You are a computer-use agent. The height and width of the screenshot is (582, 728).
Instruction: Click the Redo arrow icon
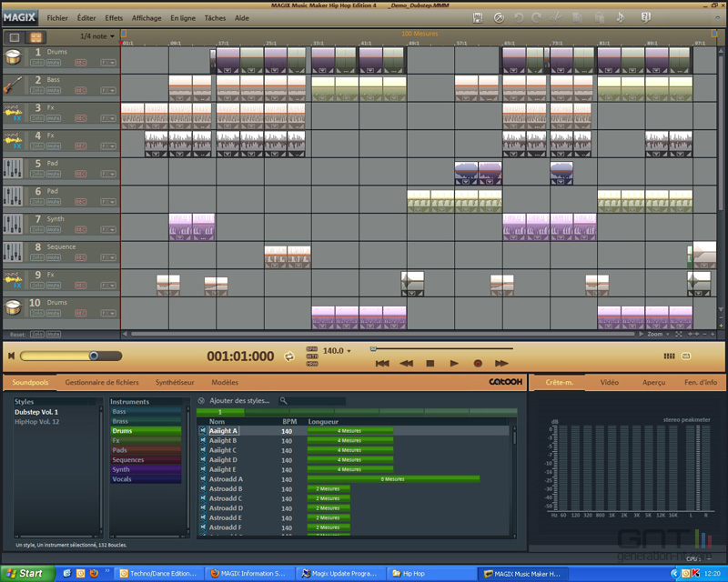click(537, 18)
